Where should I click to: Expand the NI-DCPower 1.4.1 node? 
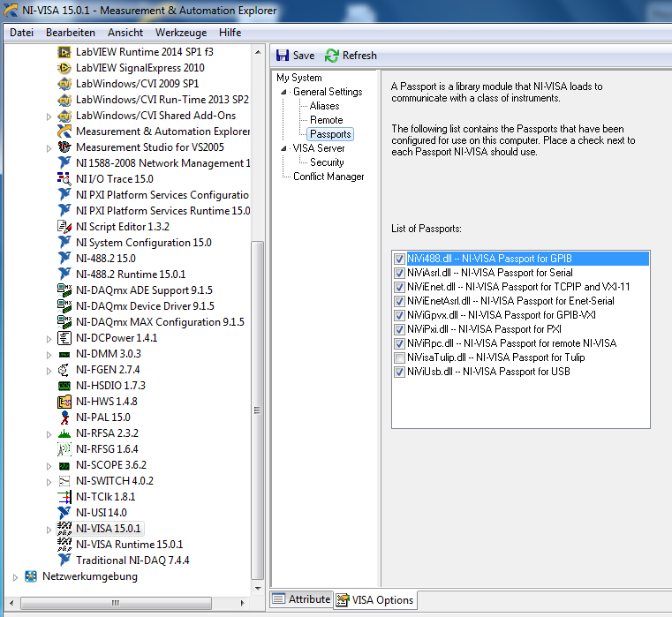pos(49,339)
